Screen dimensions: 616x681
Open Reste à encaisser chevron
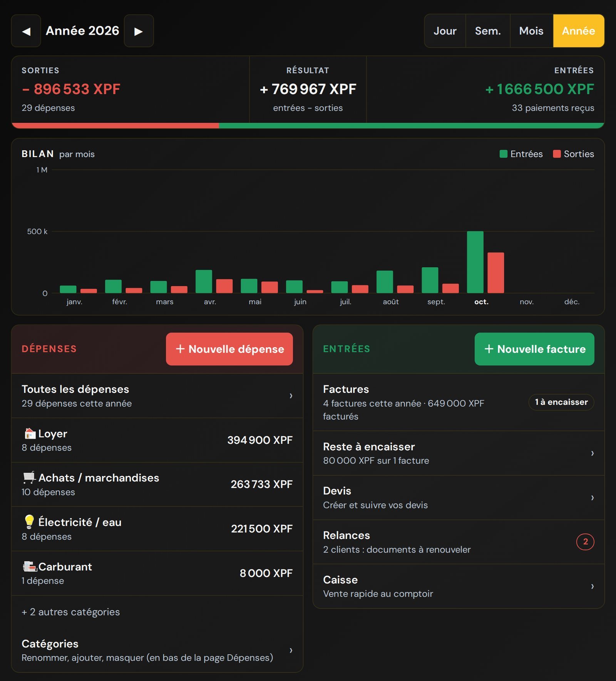coord(593,453)
